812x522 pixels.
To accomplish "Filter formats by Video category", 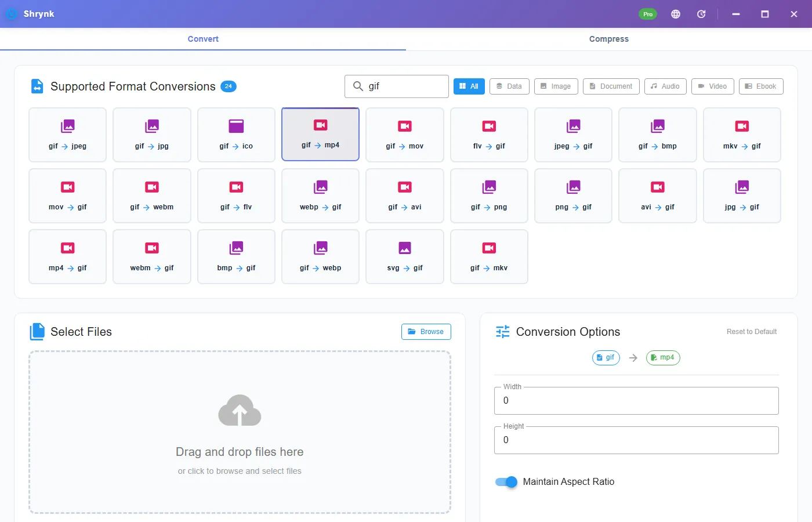I will click(x=713, y=86).
